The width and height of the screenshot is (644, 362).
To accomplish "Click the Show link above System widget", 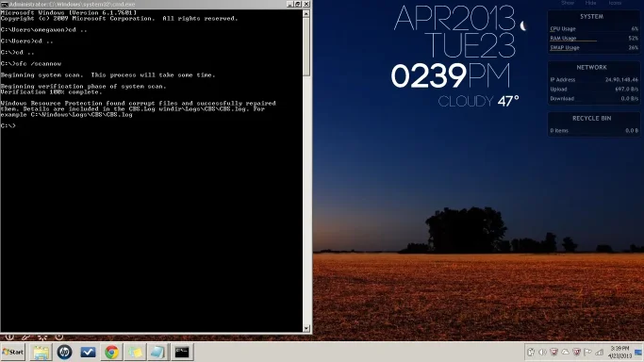I will pyautogui.click(x=568, y=3).
